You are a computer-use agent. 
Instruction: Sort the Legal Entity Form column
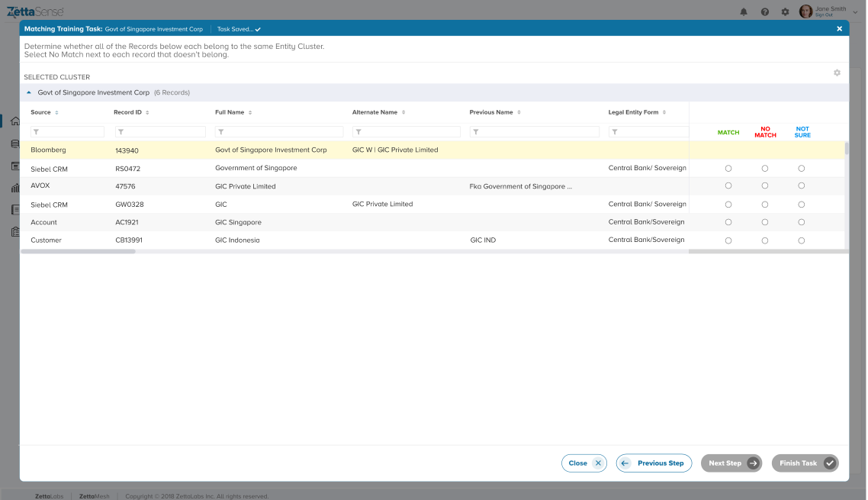(x=664, y=113)
